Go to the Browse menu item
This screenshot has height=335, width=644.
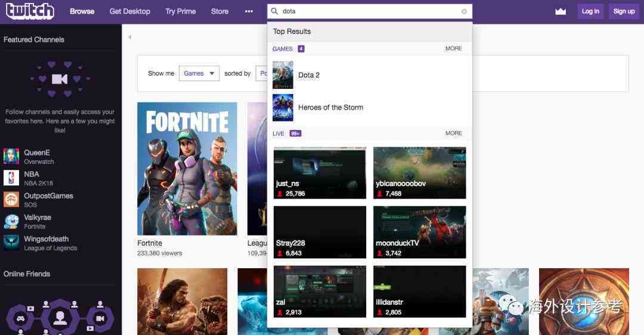[82, 11]
